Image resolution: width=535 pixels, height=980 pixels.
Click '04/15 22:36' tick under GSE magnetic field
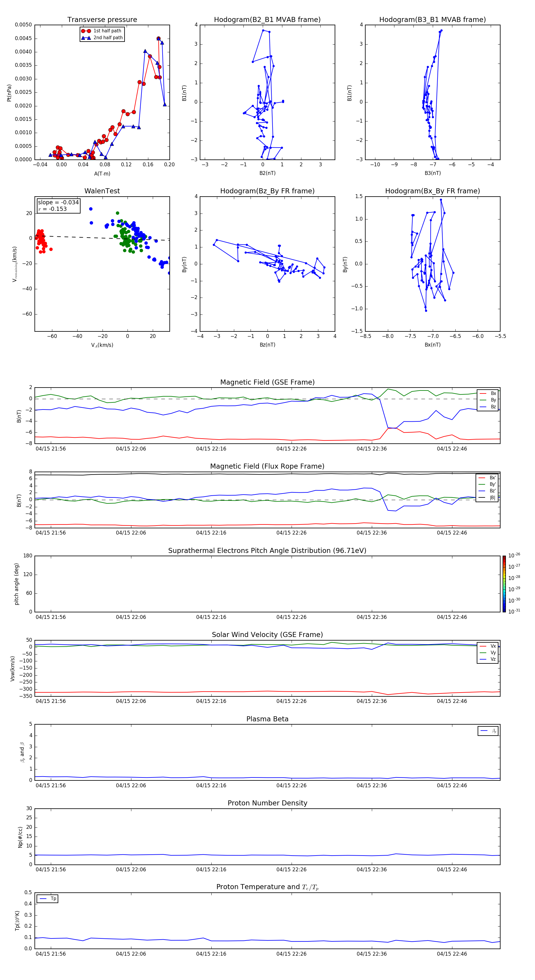click(372, 449)
